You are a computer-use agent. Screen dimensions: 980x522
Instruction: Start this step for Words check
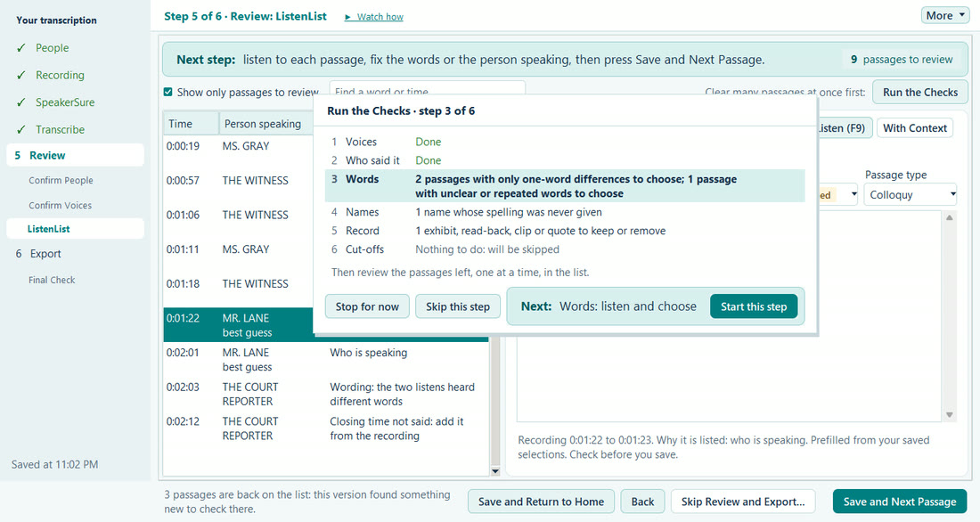click(x=753, y=306)
